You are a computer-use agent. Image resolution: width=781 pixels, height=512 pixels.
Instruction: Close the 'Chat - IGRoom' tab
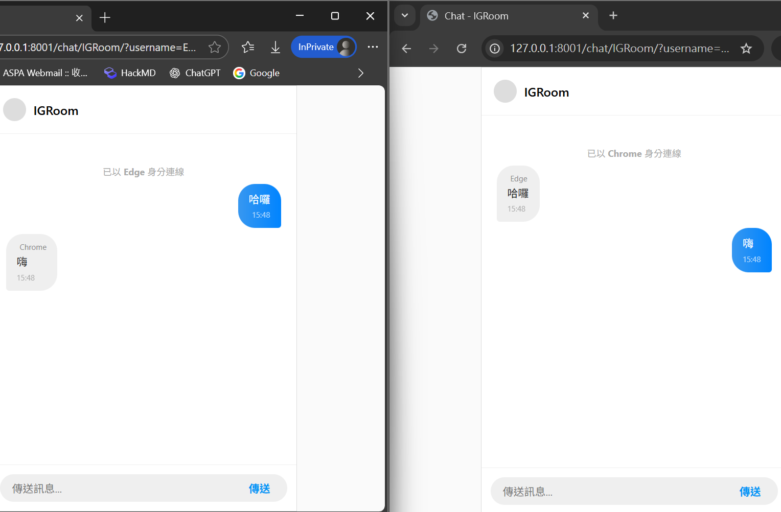click(x=586, y=15)
